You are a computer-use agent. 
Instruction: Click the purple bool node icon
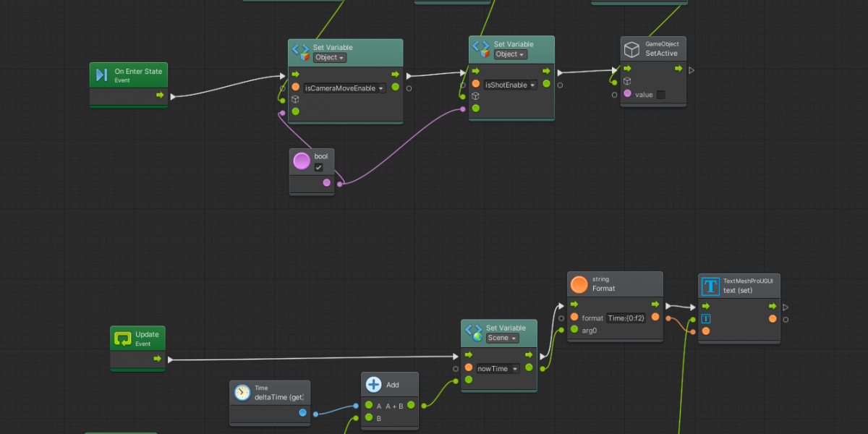tap(302, 161)
